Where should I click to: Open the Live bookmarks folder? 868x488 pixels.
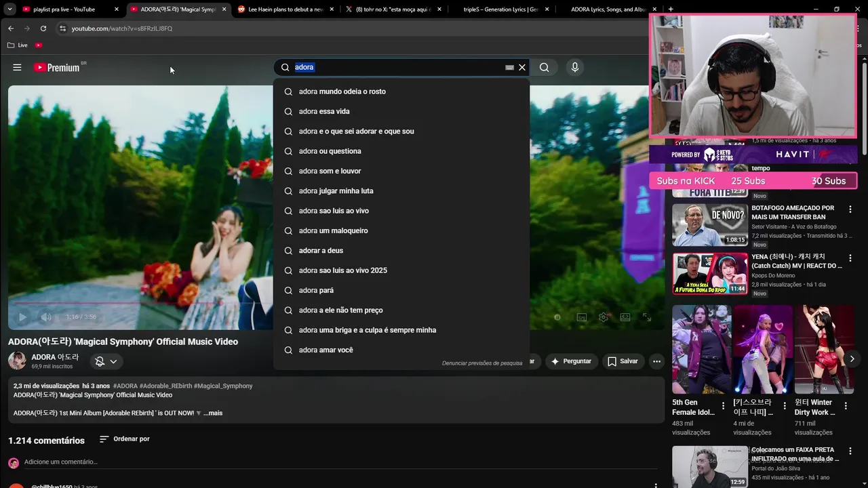point(18,45)
